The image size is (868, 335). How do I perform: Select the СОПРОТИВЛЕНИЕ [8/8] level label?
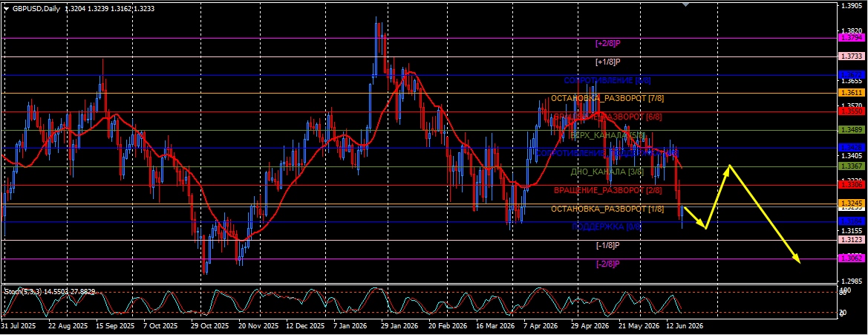[607, 80]
